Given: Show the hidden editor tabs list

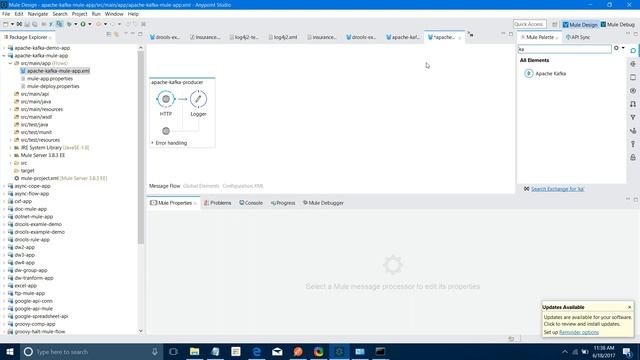Looking at the screenshot, I should tap(470, 35).
